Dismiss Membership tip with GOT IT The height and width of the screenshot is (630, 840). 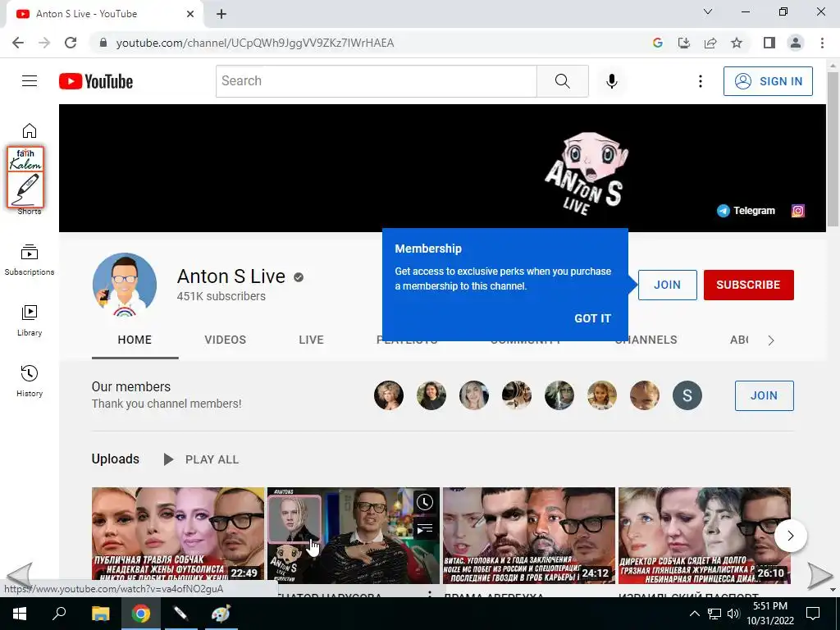[592, 318]
